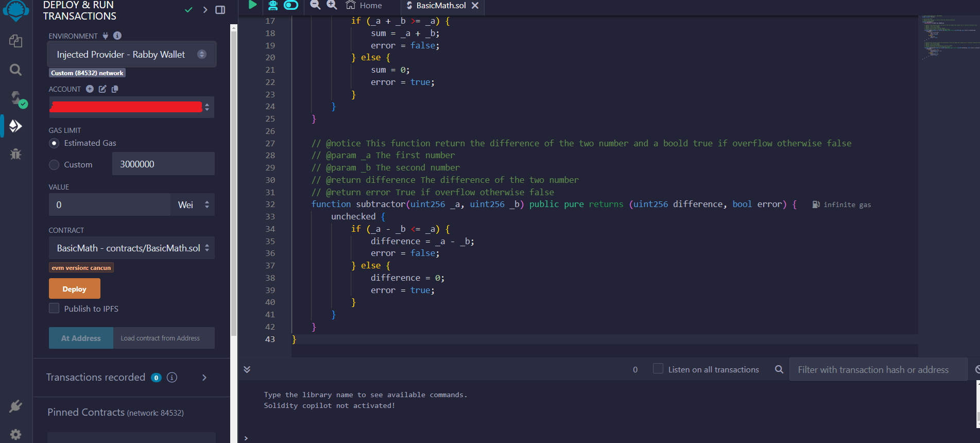Open the Wei unit dropdown
The height and width of the screenshot is (443, 980).
pyautogui.click(x=193, y=205)
